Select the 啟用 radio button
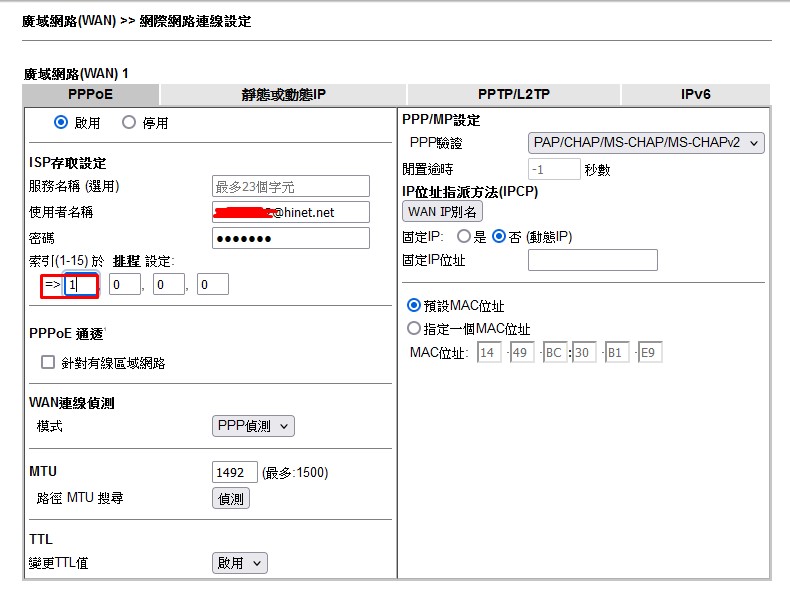Screen dimensions: 790x593 click(61, 123)
